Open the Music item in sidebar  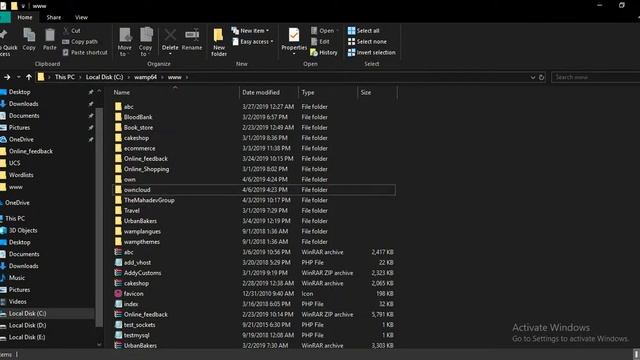point(17,278)
